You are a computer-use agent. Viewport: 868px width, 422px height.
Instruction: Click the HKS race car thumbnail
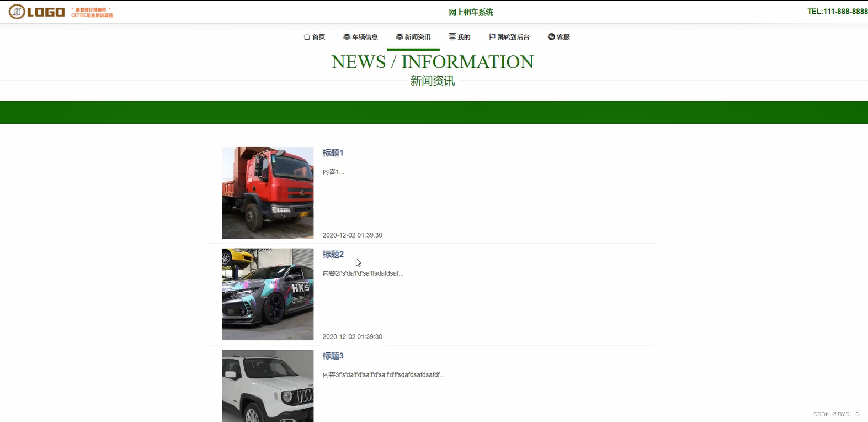[x=268, y=294]
